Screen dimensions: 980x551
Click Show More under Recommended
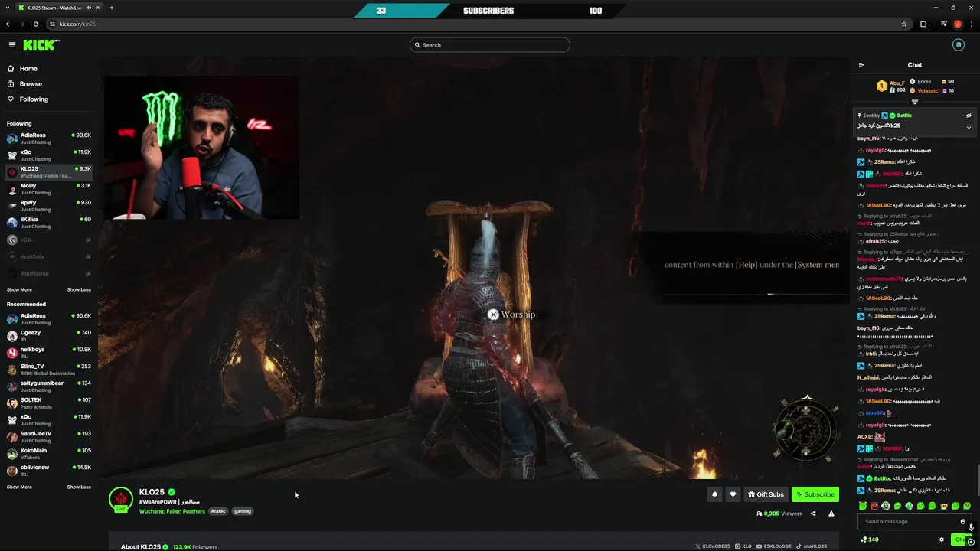pyautogui.click(x=19, y=487)
